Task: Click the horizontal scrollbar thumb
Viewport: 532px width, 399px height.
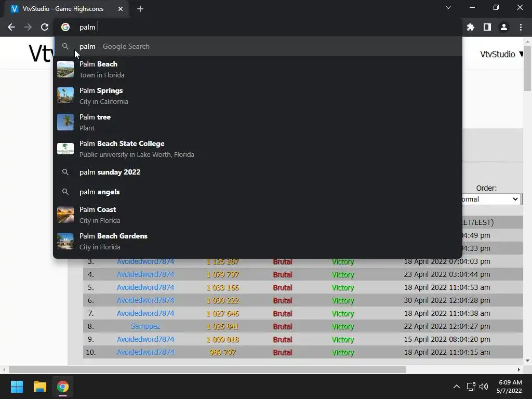Action: click(207, 369)
